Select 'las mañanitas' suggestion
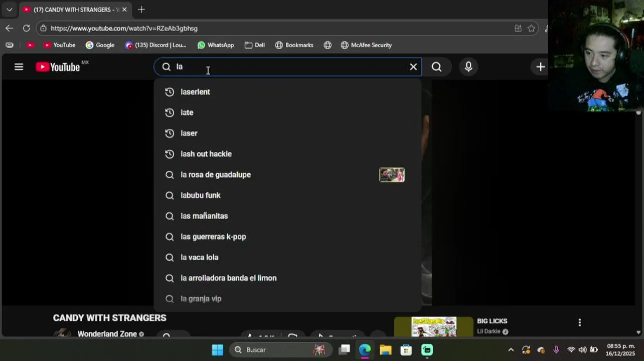The image size is (644, 361). coord(287,216)
